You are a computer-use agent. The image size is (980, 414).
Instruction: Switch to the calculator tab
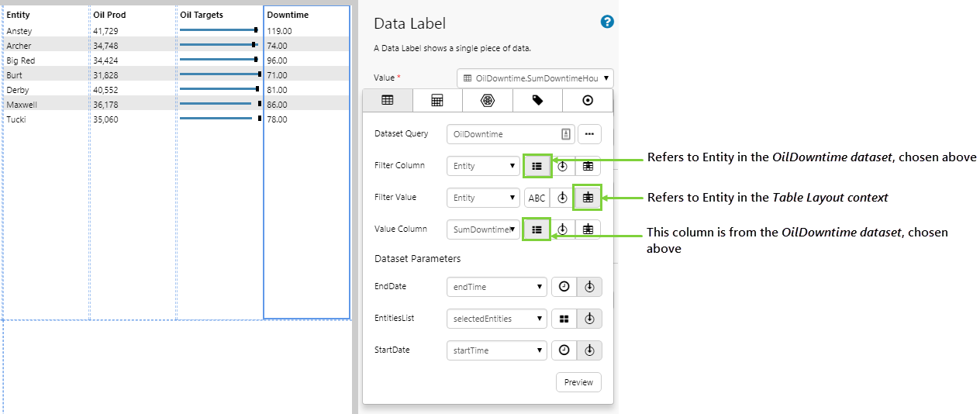pyautogui.click(x=437, y=101)
